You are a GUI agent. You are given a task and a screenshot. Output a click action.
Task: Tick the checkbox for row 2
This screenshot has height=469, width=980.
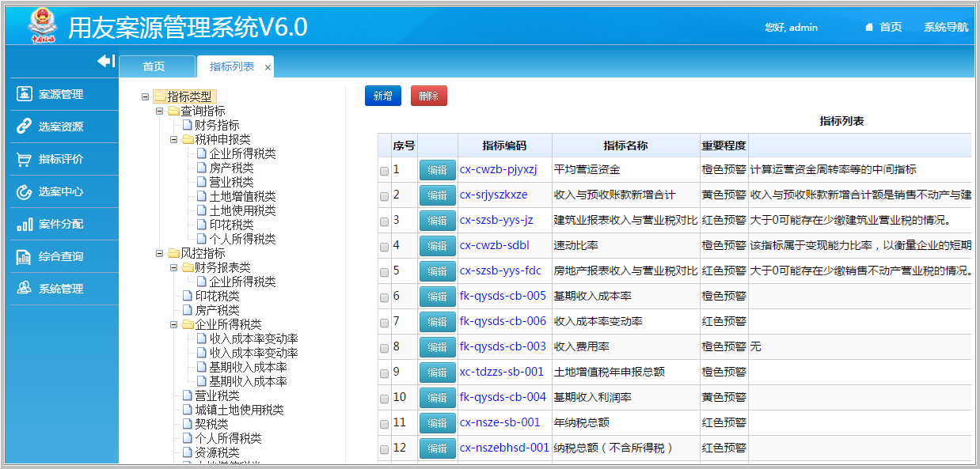[385, 196]
